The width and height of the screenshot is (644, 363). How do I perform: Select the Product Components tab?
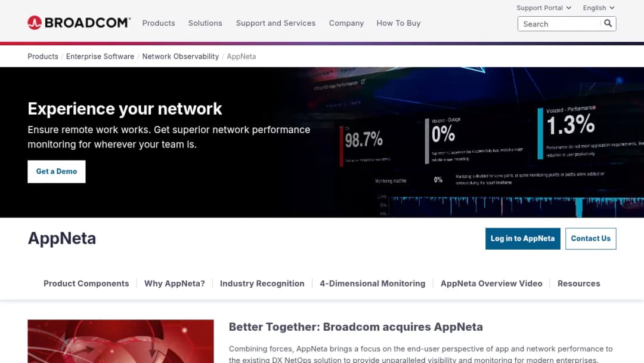86,283
